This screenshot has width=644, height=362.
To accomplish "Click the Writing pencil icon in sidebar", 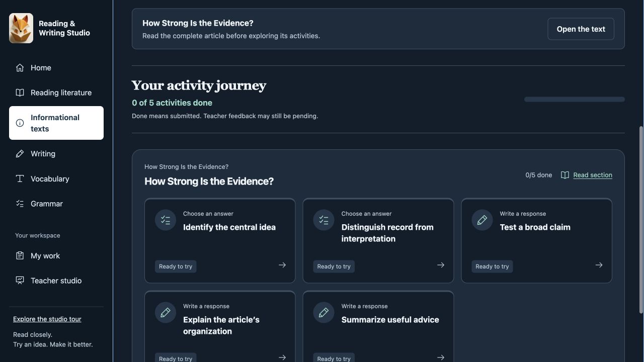I will click(20, 154).
